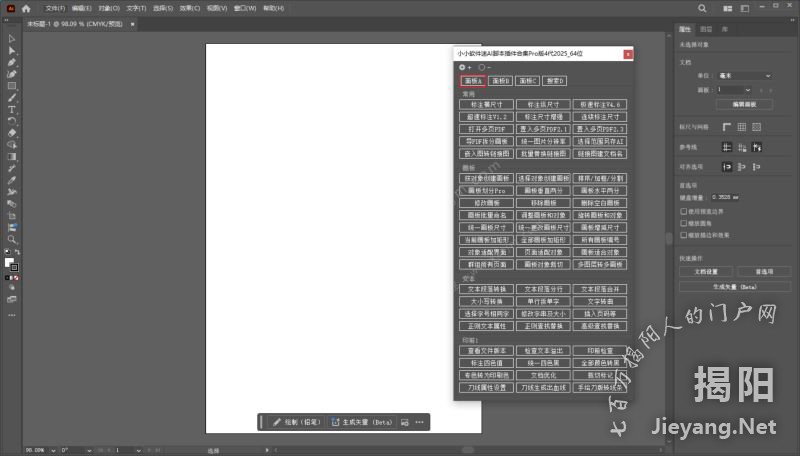Select the Selection arrow tool
This screenshot has width=800, height=456.
11,38
